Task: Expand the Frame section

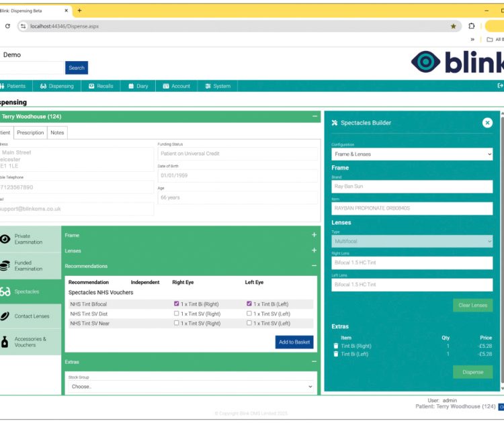Action: (x=314, y=236)
